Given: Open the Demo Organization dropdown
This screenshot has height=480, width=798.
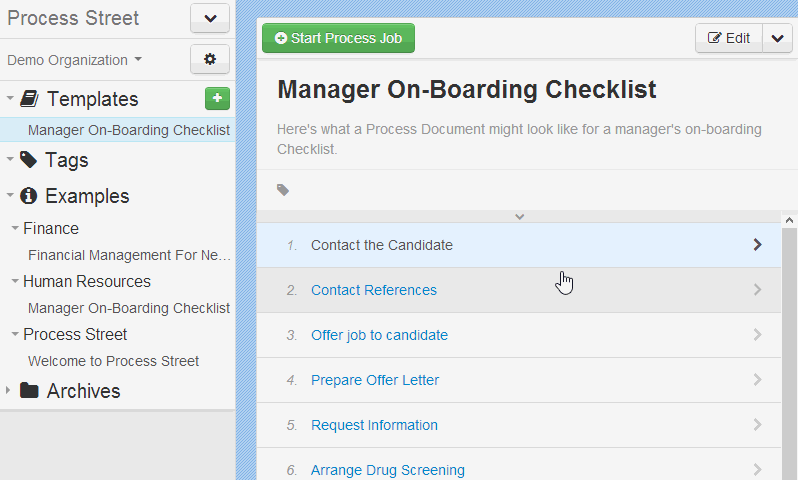Looking at the screenshot, I should (x=74, y=60).
